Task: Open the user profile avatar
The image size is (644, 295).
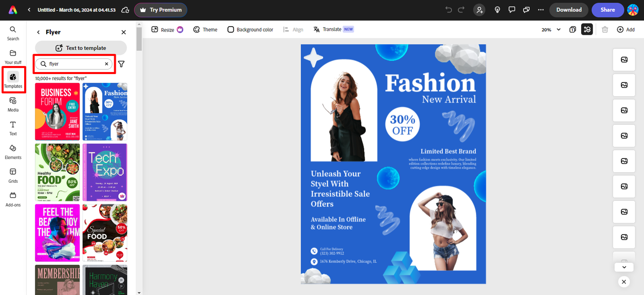Action: pos(633,10)
